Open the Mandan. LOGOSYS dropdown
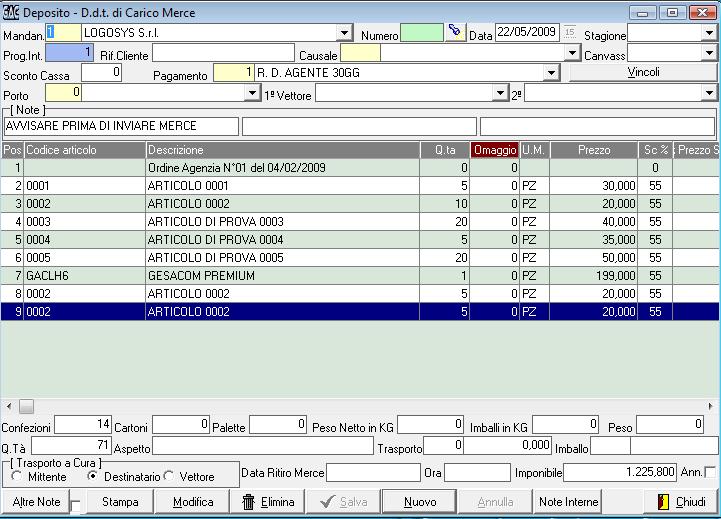Screen dimensions: 721x519 (x=344, y=33)
